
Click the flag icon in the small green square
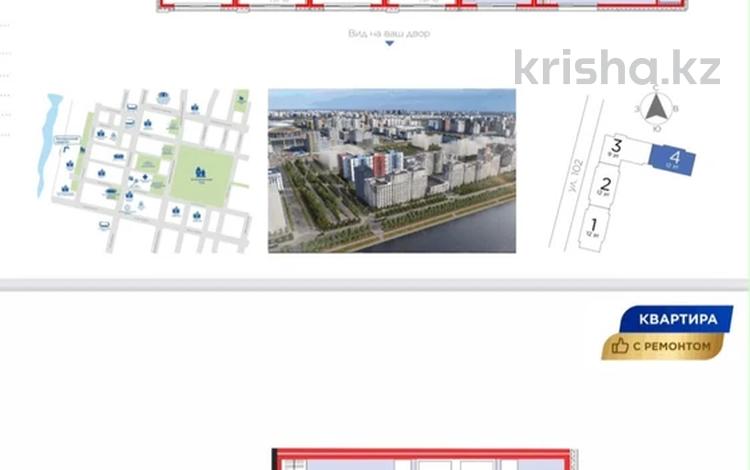click(x=242, y=99)
